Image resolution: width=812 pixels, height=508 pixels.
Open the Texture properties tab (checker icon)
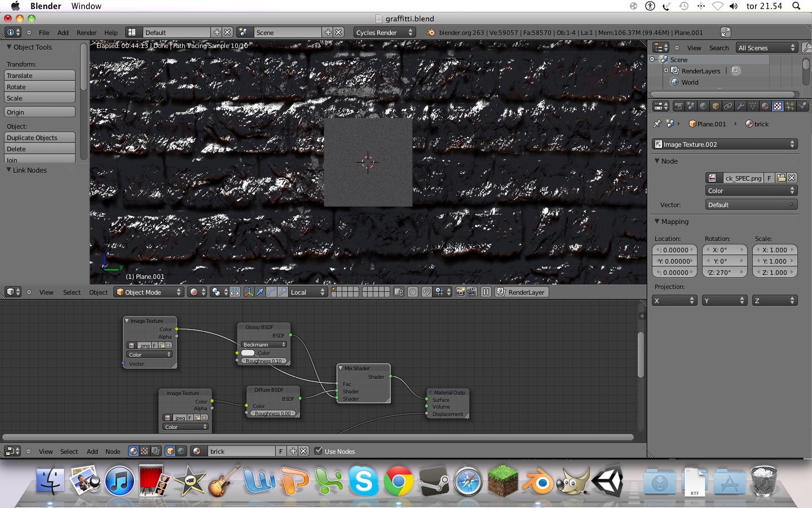[x=778, y=106]
